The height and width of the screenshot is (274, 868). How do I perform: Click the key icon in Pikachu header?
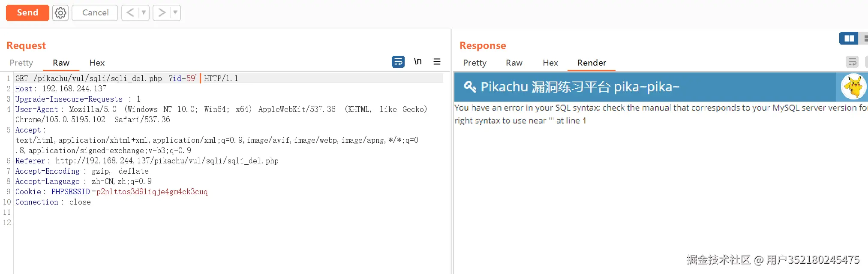470,87
